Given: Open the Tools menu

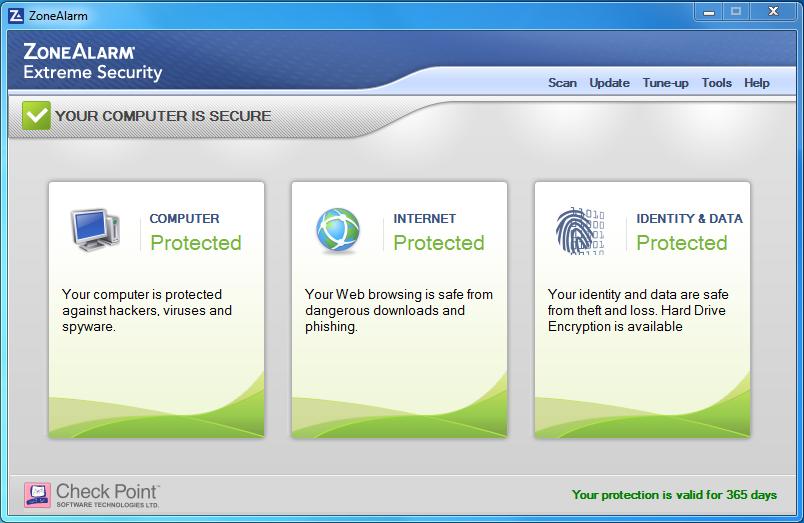Looking at the screenshot, I should pyautogui.click(x=716, y=83).
